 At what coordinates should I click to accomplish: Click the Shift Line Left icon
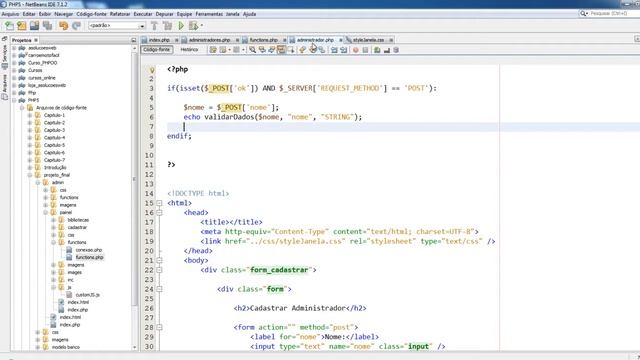tap(334, 50)
